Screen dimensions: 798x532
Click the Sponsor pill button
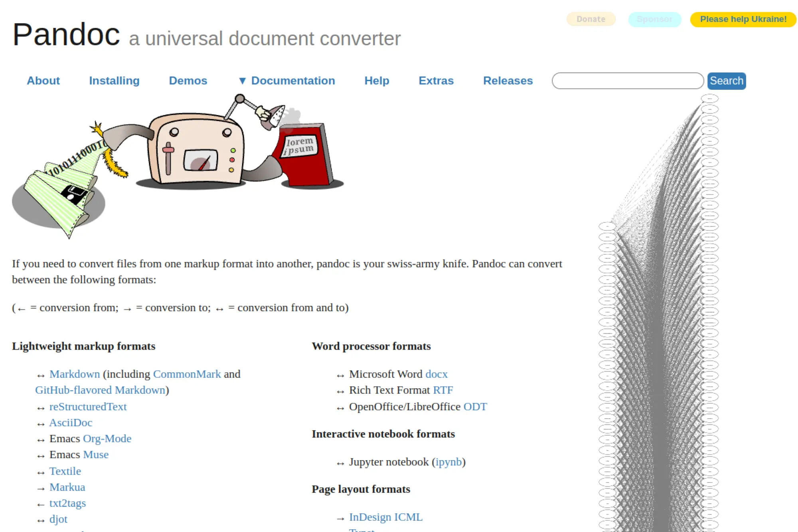click(654, 19)
